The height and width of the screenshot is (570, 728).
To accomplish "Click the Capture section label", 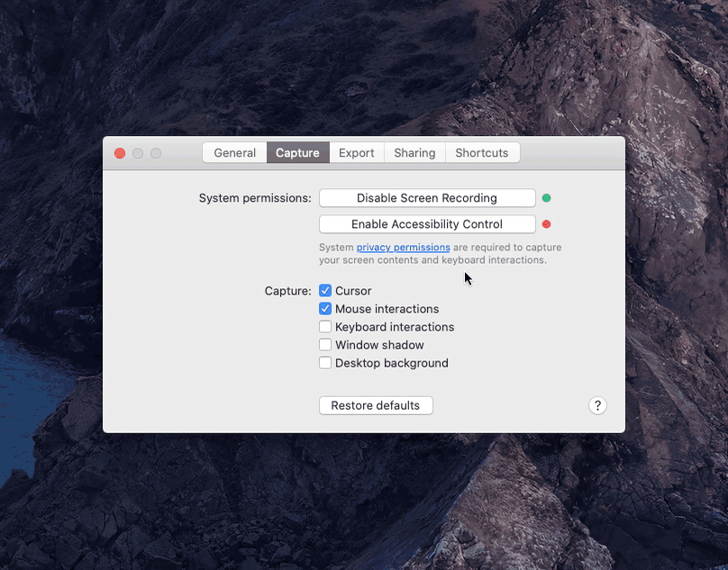I will tap(287, 291).
